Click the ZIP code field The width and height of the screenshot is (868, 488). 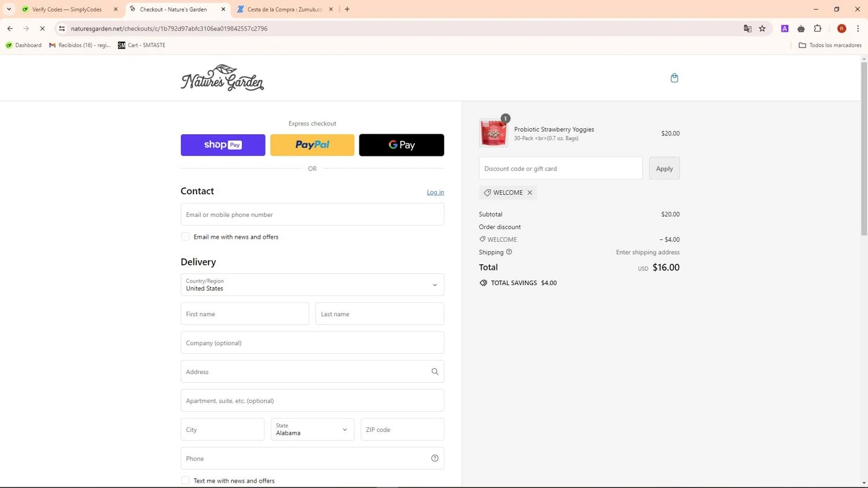coord(402,430)
